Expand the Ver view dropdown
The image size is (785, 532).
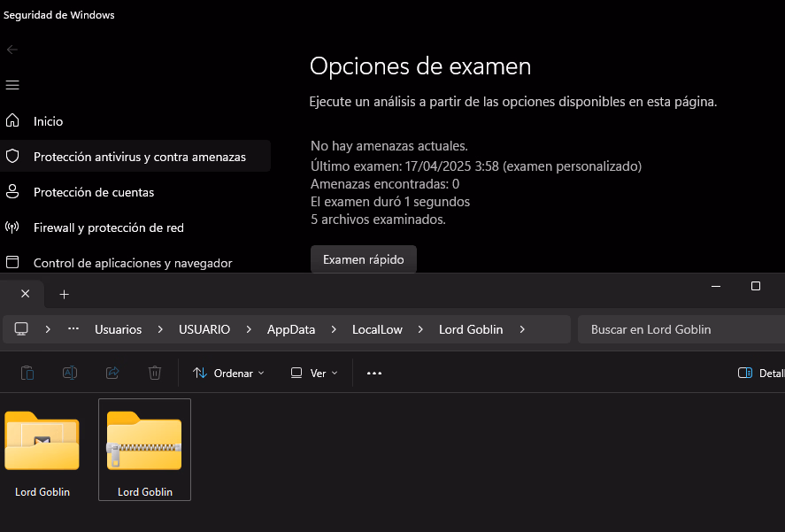(x=314, y=374)
